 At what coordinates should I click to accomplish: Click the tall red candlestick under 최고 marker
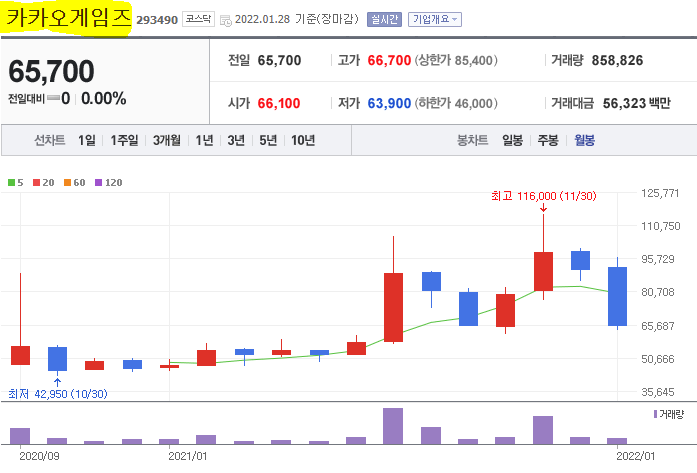(543, 272)
